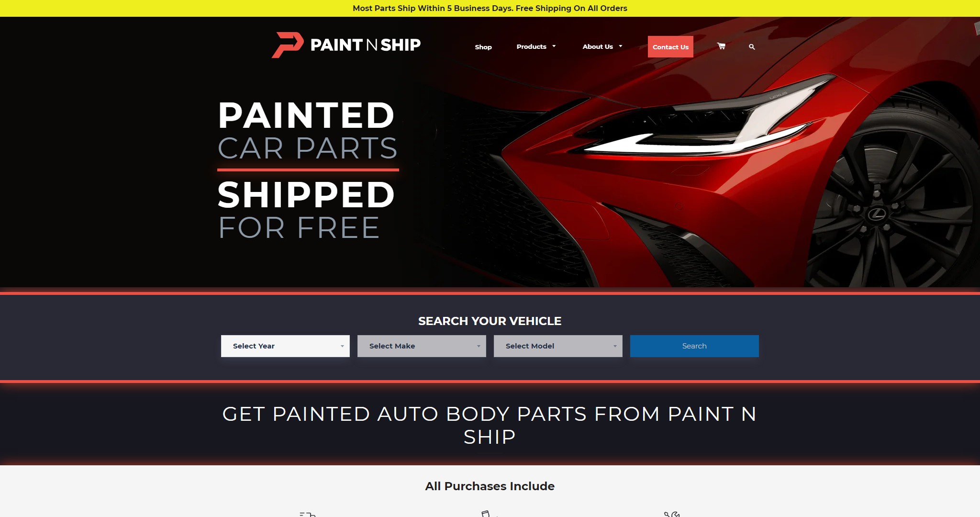The width and height of the screenshot is (980, 517).
Task: Click the yellow free shipping announcement banner
Action: coord(490,8)
